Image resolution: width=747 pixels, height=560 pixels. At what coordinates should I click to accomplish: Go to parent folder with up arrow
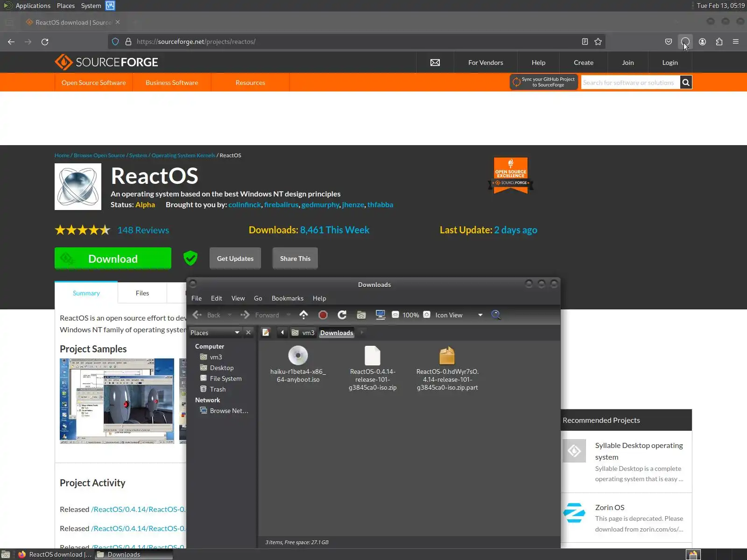pyautogui.click(x=304, y=315)
